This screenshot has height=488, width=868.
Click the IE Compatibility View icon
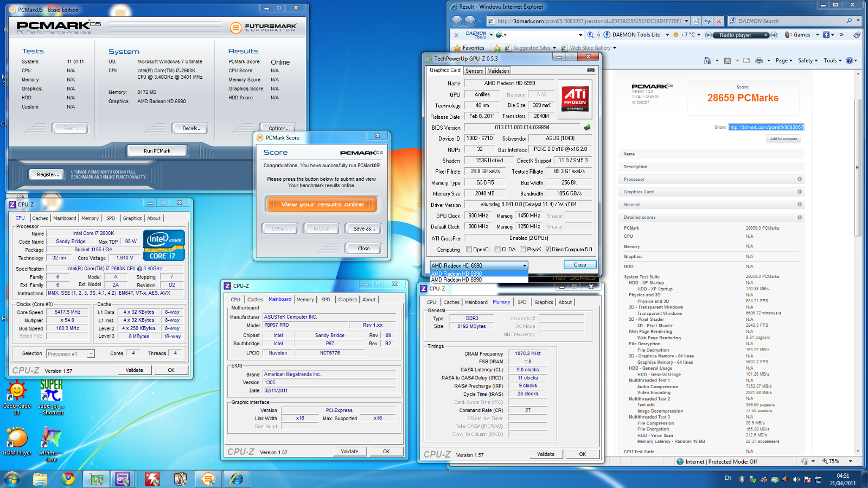point(697,21)
